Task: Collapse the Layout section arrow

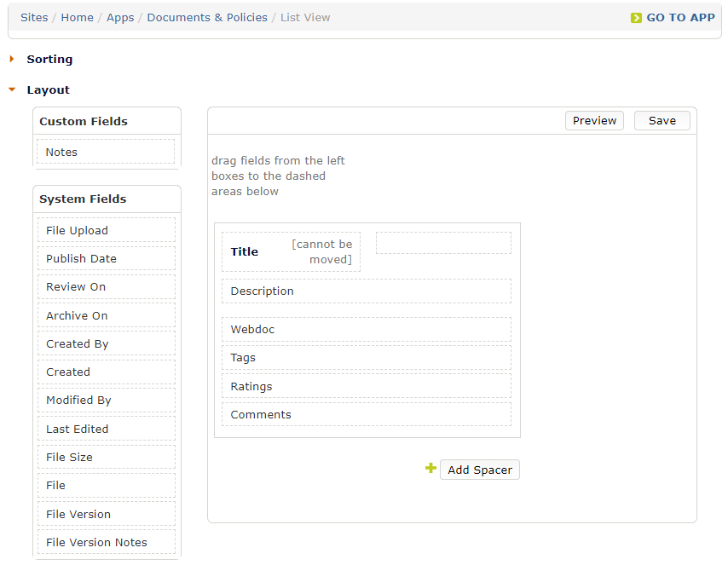Action: point(12,89)
